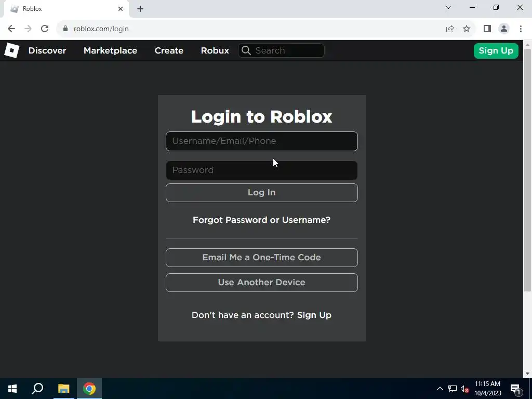Share this page using the share icon

pos(450,29)
